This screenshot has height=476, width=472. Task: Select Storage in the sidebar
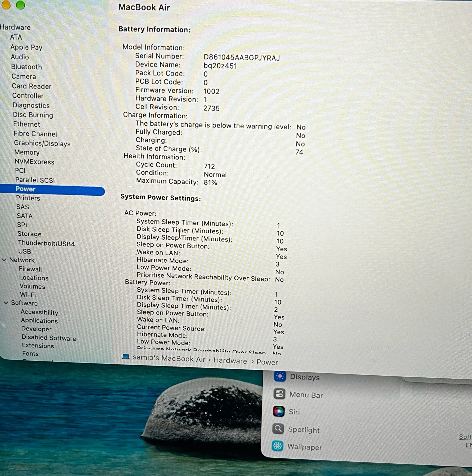(x=29, y=234)
